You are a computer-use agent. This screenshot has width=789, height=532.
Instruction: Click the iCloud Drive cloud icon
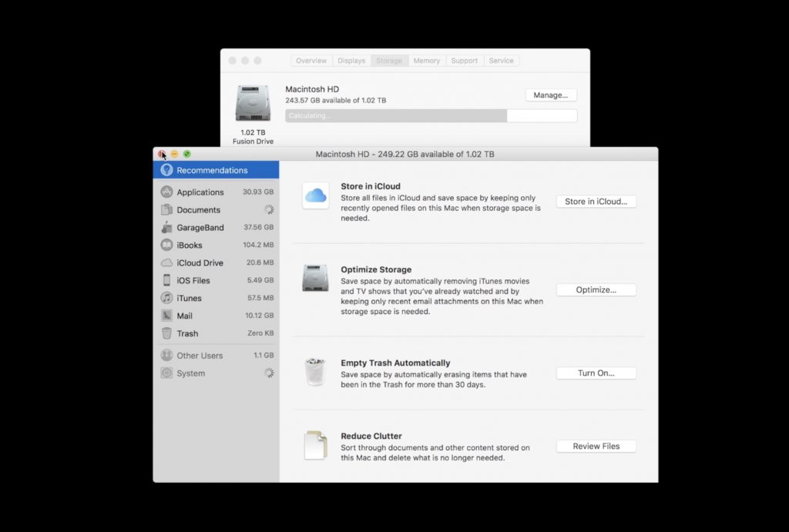coord(166,263)
